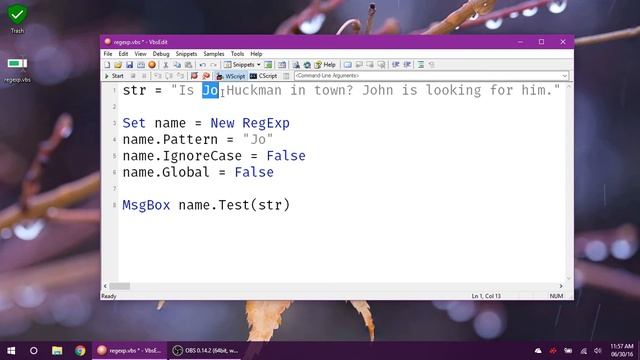The width and height of the screenshot is (640, 360).
Task: Click the green icon right of Snippets
Action: point(268,65)
